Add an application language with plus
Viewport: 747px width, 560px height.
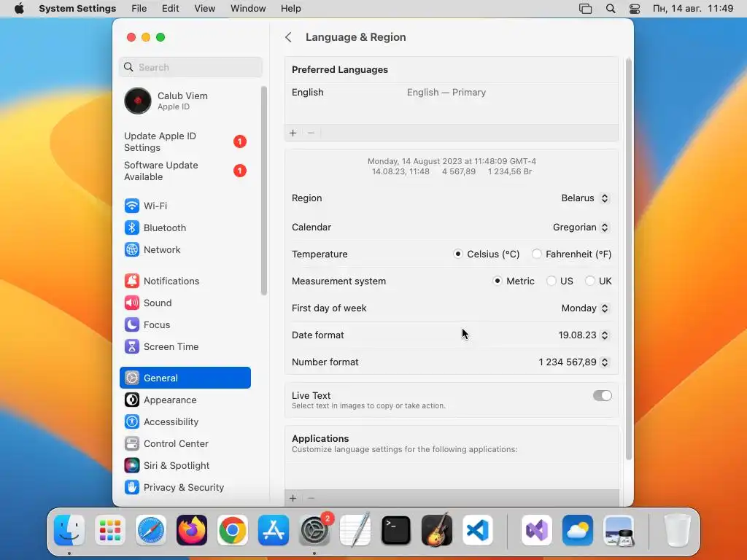(293, 498)
